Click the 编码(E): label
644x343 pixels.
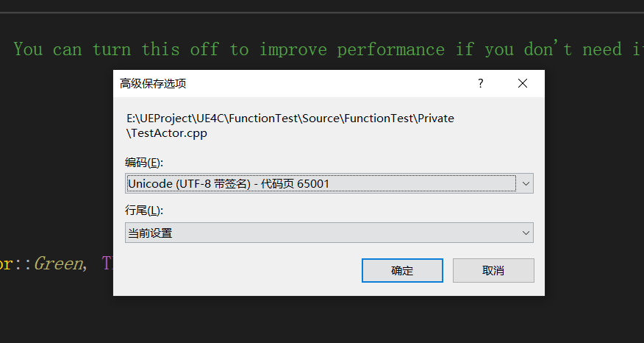(x=144, y=162)
